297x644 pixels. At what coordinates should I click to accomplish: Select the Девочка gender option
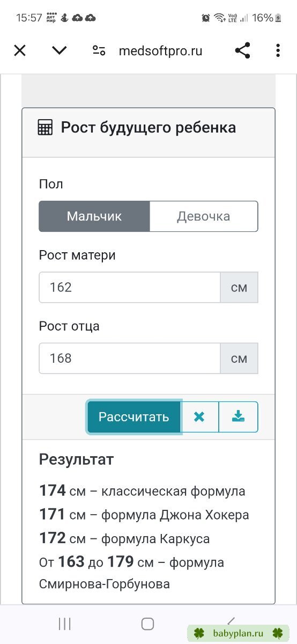coord(204,216)
